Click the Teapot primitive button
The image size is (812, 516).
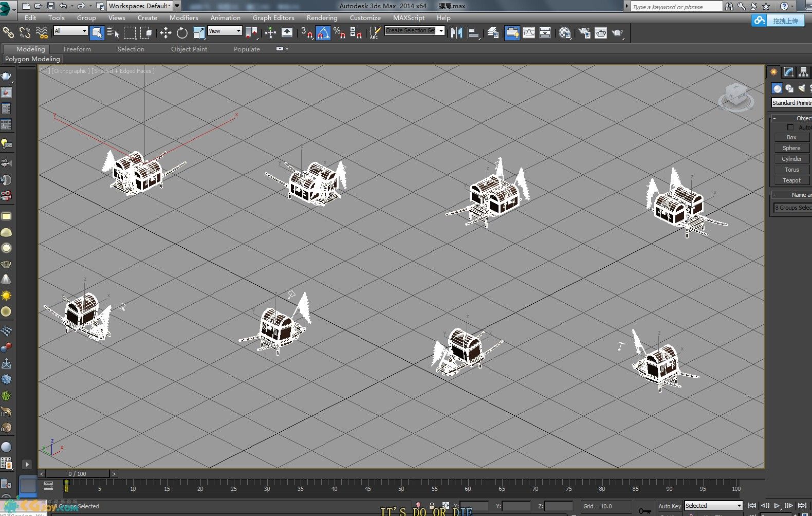point(791,180)
